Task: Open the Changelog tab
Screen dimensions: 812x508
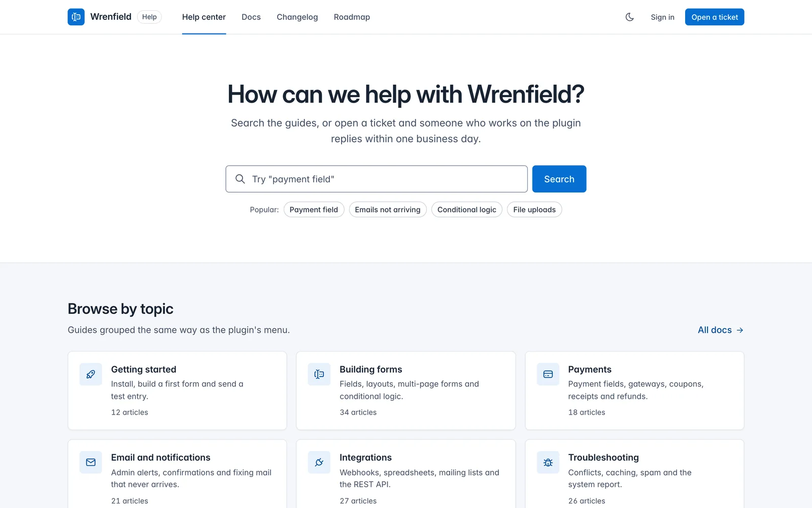Action: (297, 17)
